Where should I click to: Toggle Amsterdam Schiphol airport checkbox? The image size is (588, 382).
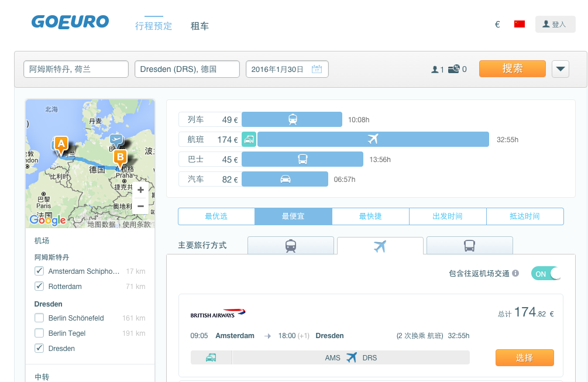(39, 271)
